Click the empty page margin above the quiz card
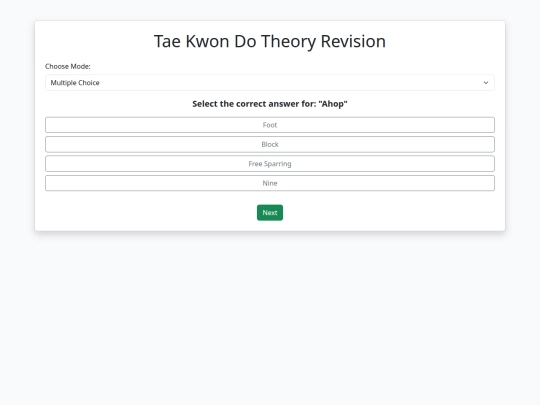This screenshot has height=405, width=540. coord(270,10)
